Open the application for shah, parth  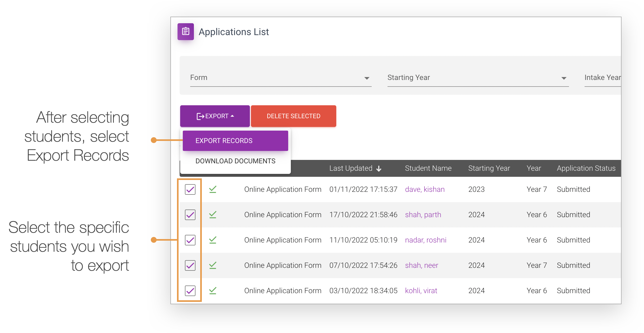422,215
